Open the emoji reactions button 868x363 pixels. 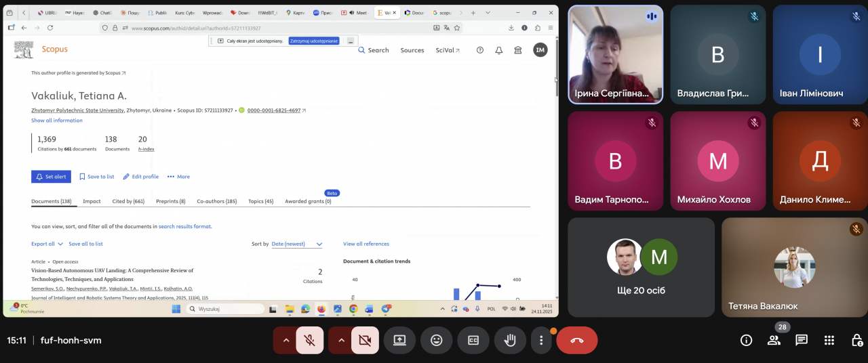pos(436,340)
